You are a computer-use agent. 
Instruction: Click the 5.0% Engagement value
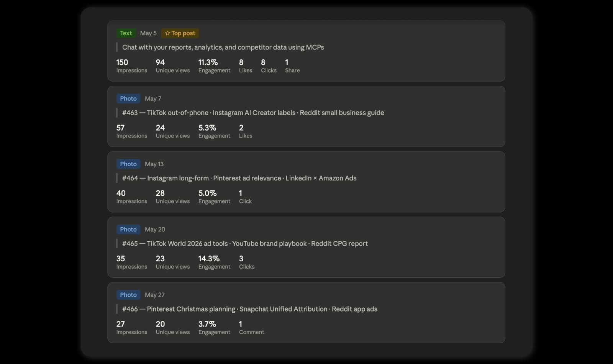pos(207,193)
